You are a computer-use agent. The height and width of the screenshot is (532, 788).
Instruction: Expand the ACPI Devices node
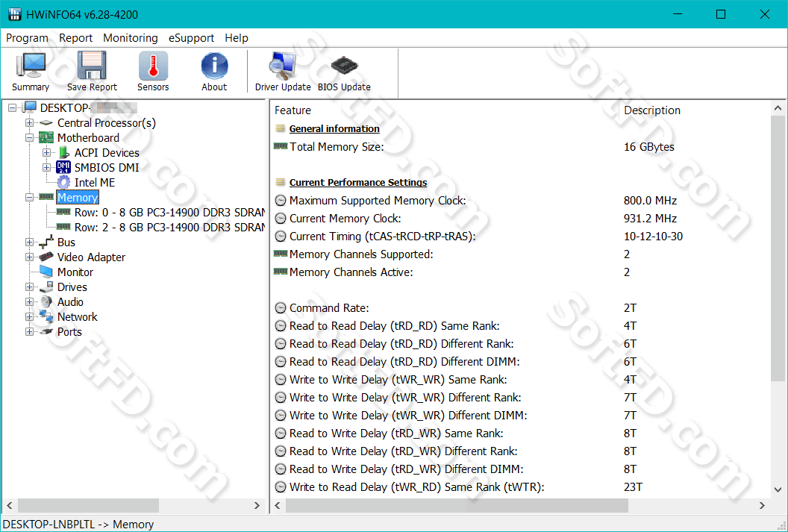46,153
